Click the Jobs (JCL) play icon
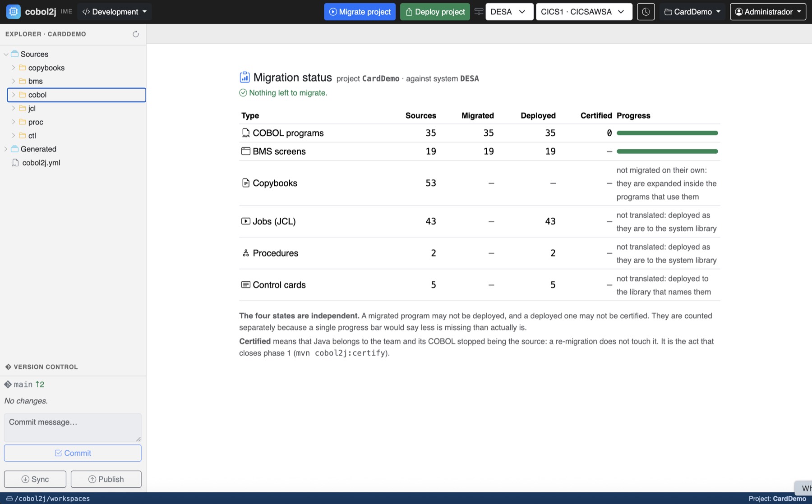 point(246,221)
